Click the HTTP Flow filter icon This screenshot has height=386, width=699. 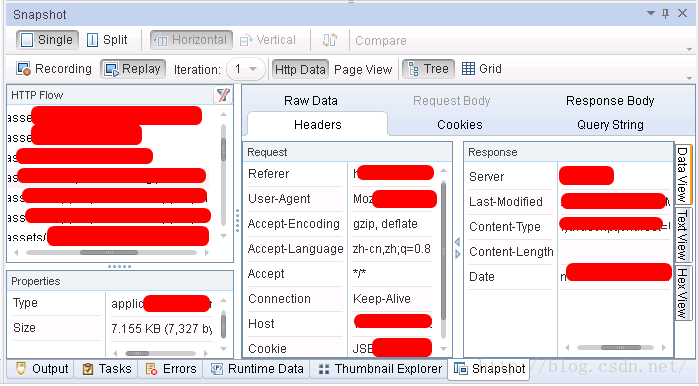223,94
